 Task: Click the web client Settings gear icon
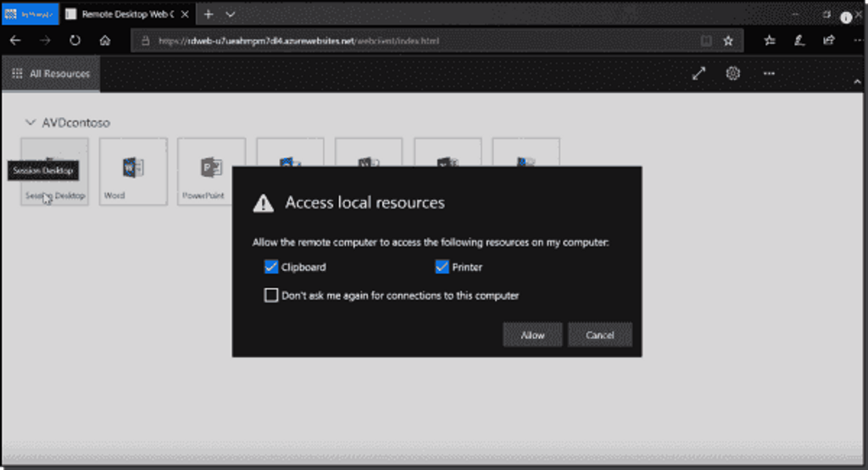tap(733, 74)
